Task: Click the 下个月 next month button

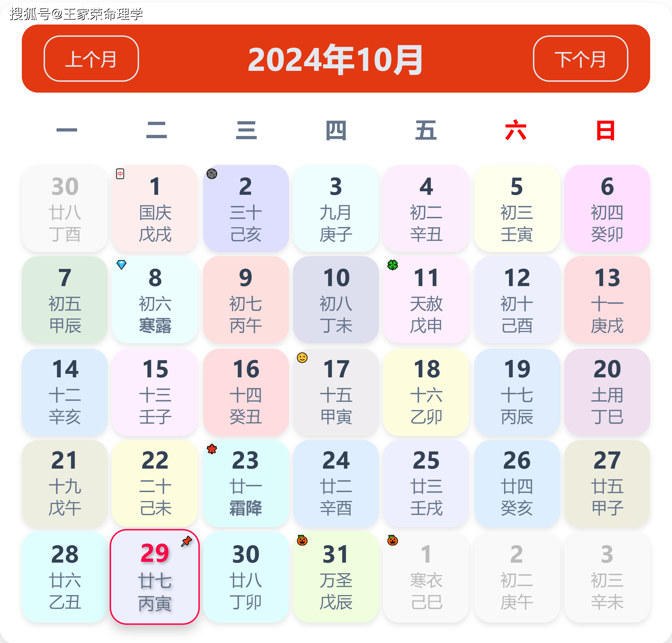Action: click(580, 59)
